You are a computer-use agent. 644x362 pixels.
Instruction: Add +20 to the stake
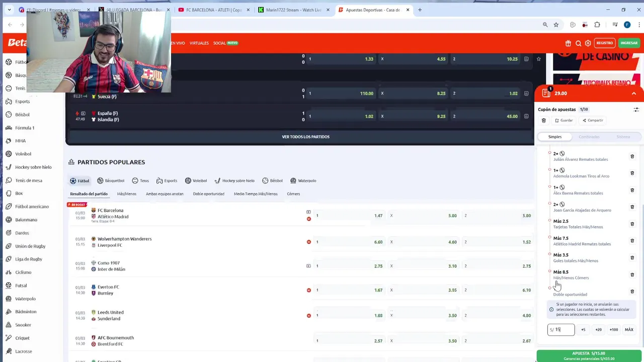tap(598, 330)
